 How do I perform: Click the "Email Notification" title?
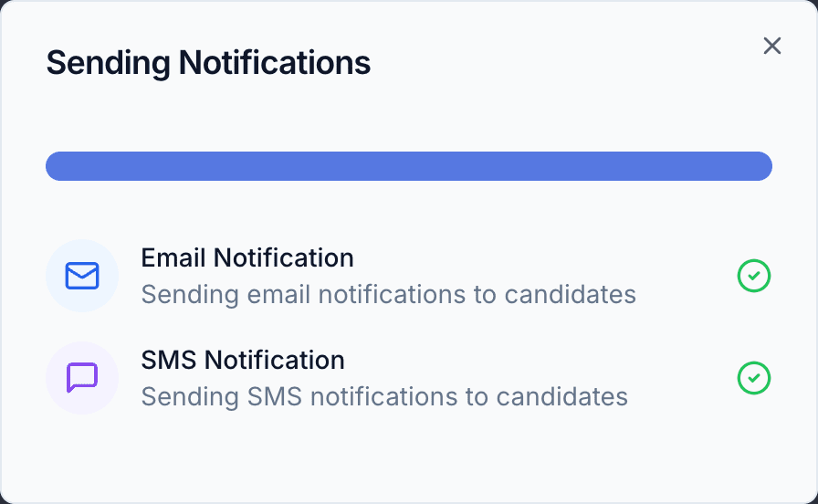(x=247, y=257)
